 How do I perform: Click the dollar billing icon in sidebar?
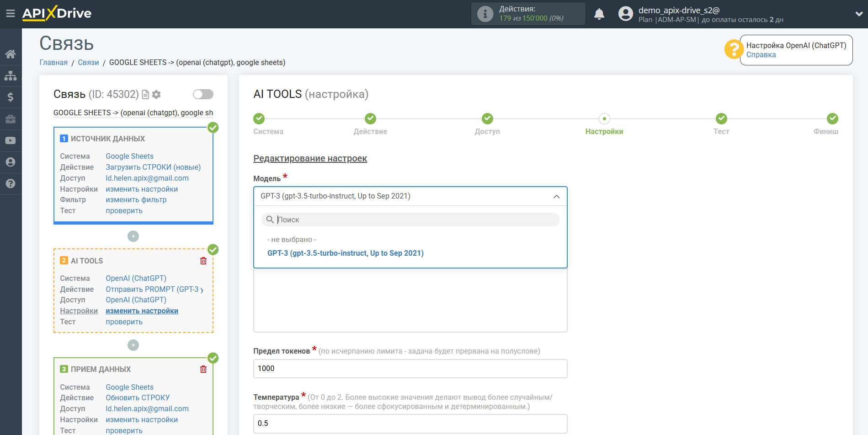tap(11, 97)
